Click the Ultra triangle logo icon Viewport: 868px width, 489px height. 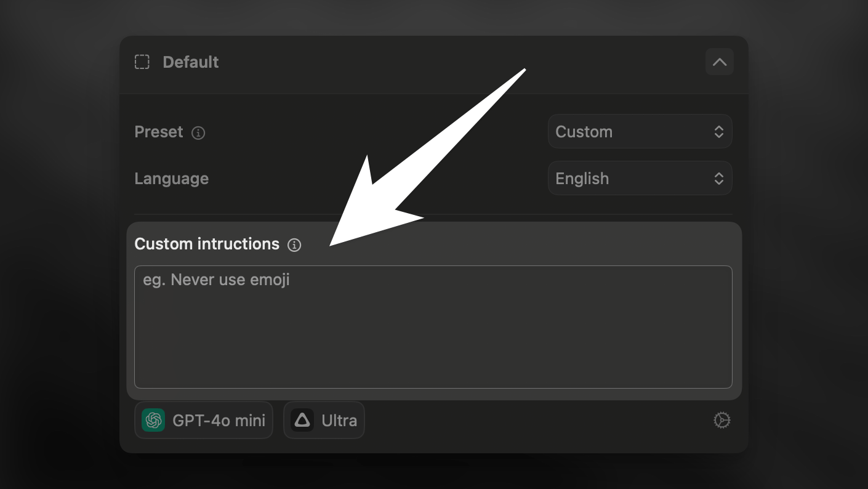click(x=302, y=421)
